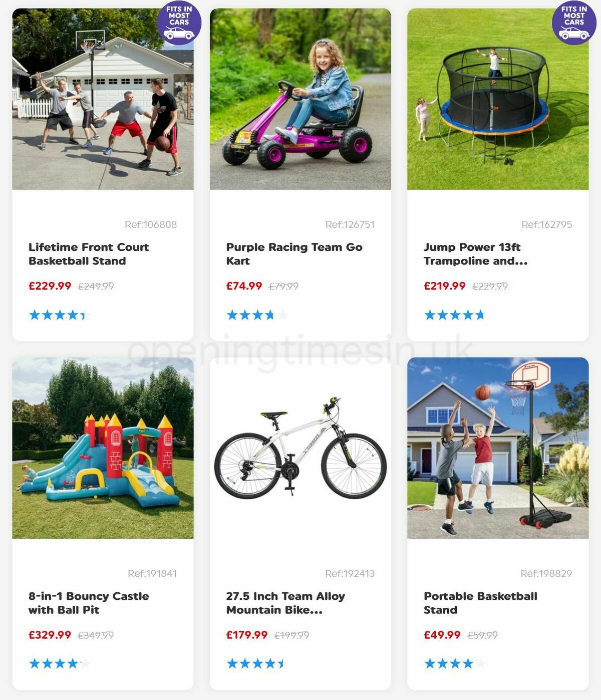Click star rating for Jump Power 13ft Trampoline

click(454, 315)
